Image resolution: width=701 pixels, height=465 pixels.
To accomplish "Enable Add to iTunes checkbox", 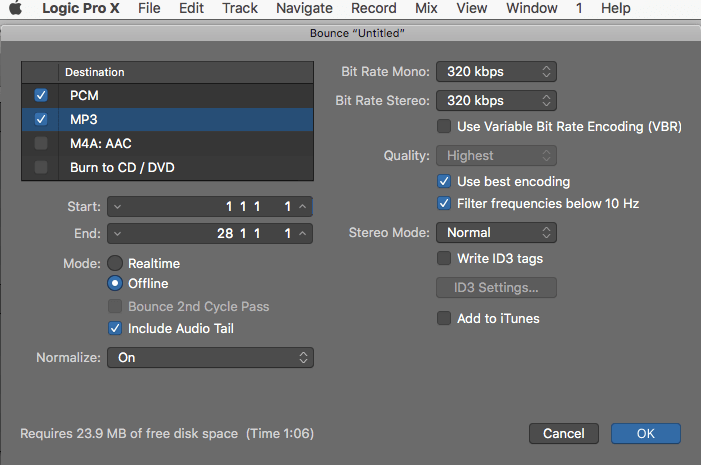I will point(444,318).
